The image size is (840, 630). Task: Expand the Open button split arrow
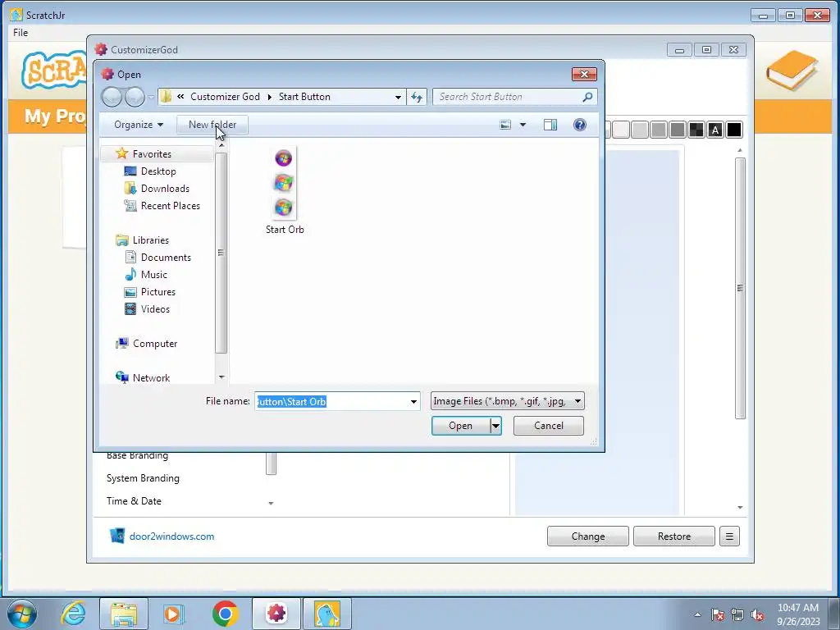496,426
